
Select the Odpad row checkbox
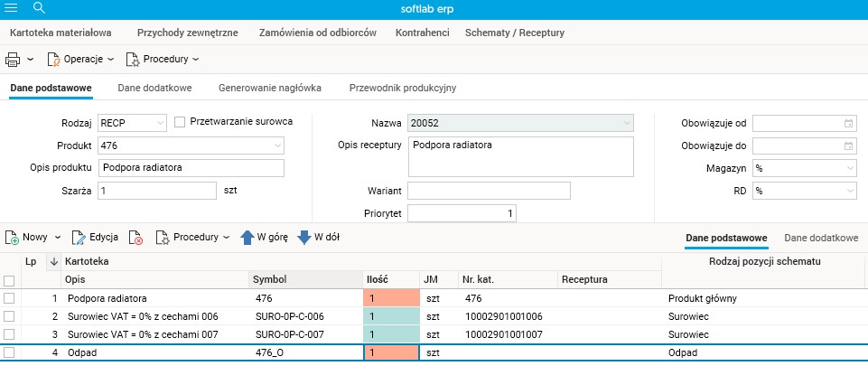[9, 352]
